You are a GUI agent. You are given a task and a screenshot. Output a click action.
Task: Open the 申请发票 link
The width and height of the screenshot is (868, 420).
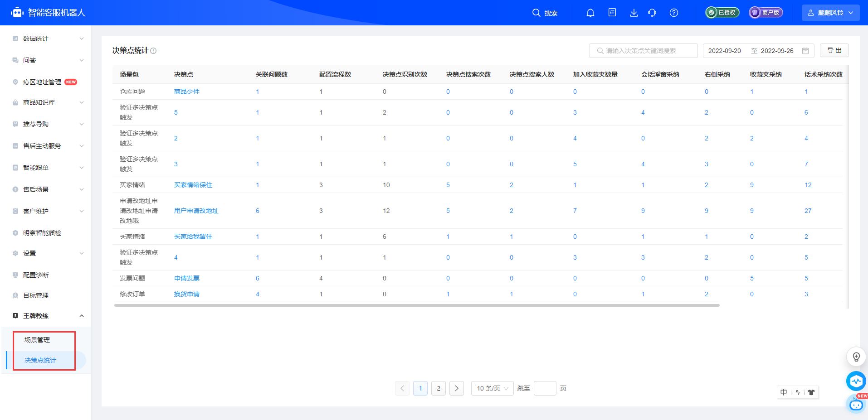(x=187, y=278)
